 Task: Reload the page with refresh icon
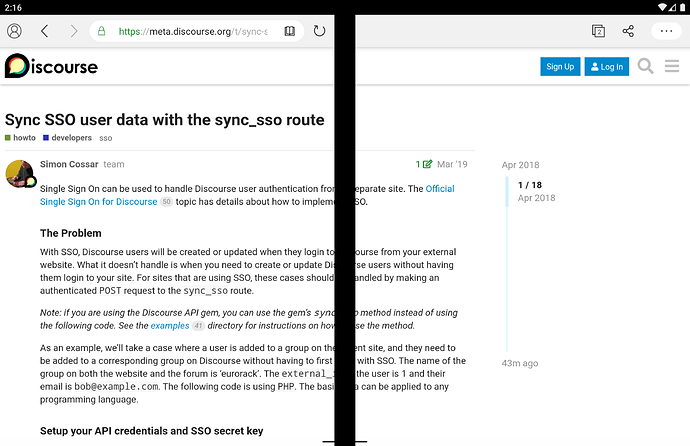319,31
